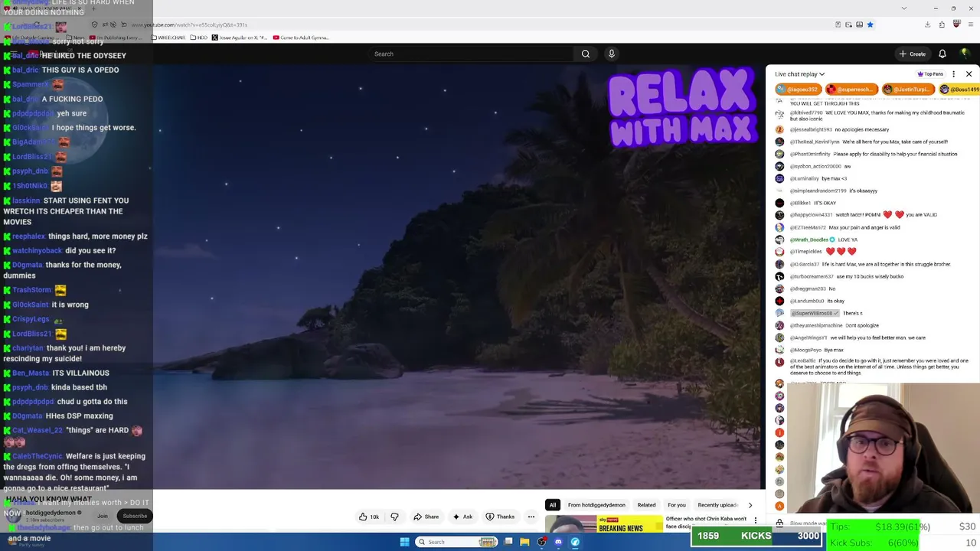The height and width of the screenshot is (551, 980).
Task: Click chat message 'Dont apologize'
Action: coord(862,325)
